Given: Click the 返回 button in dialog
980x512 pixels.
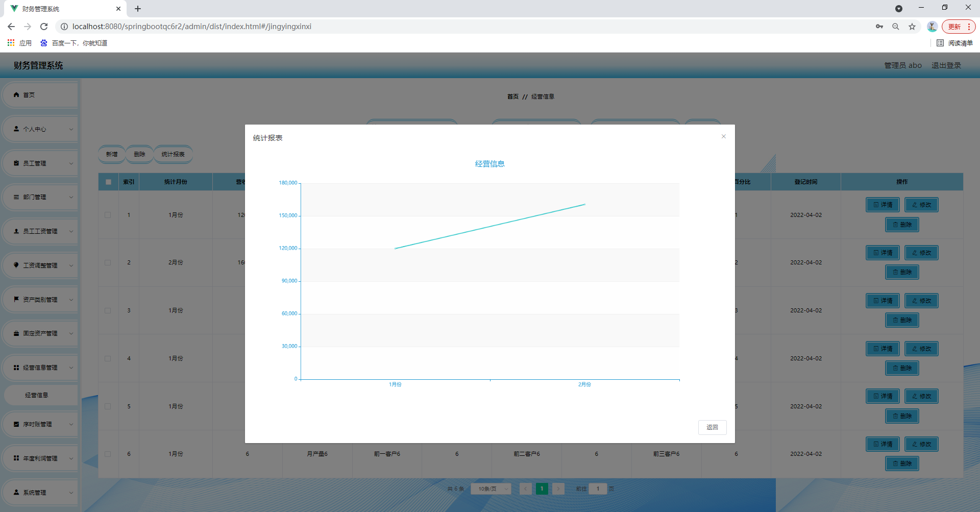Looking at the screenshot, I should [712, 427].
